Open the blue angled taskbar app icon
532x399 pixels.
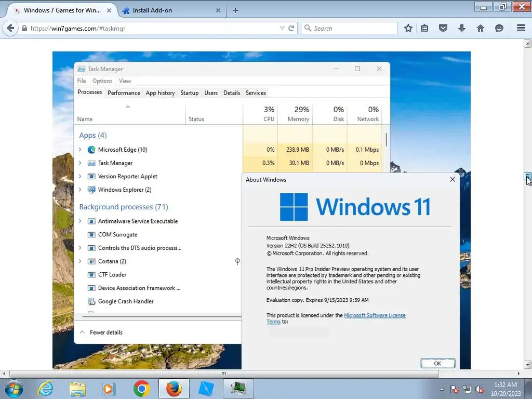pyautogui.click(x=206, y=389)
